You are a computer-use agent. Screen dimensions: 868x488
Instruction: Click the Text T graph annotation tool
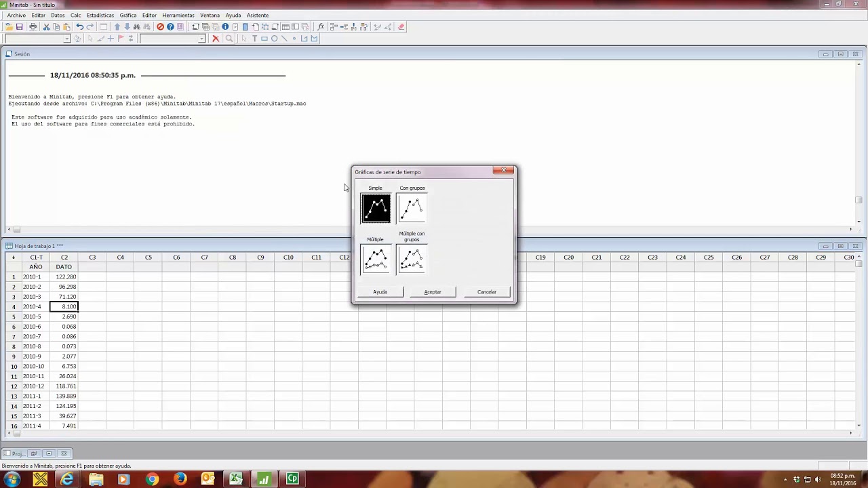click(x=254, y=39)
